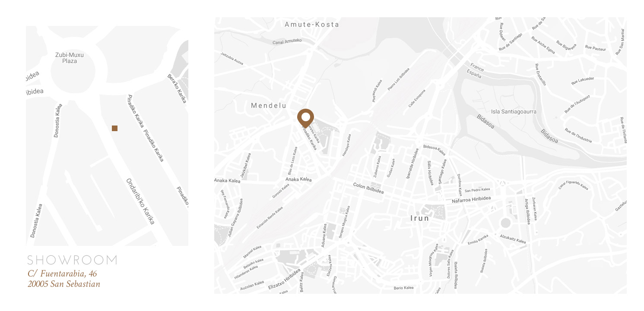The image size is (644, 311).
Task: Select the circular roundabout near Alzukaitz Kalea
Action: point(505,223)
